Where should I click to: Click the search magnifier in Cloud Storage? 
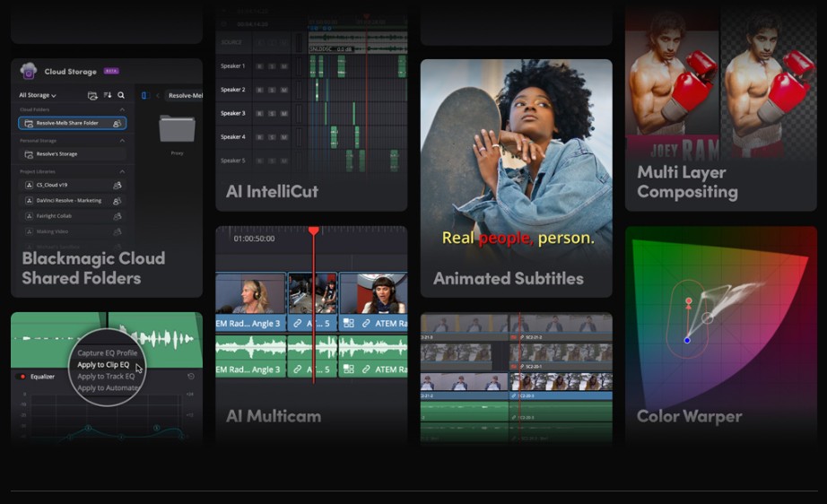pyautogui.click(x=121, y=95)
